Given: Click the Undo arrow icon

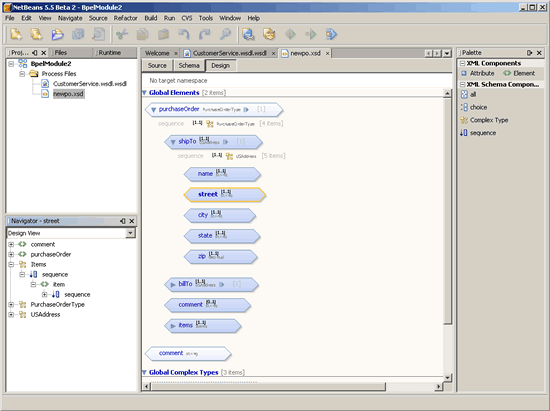Looking at the screenshot, I should click(x=184, y=34).
